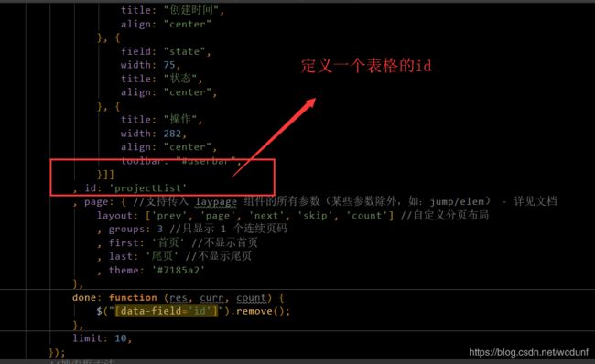Click the closing }]] brackets
Image resolution: width=595 pixels, height=364 pixels.
(x=105, y=175)
